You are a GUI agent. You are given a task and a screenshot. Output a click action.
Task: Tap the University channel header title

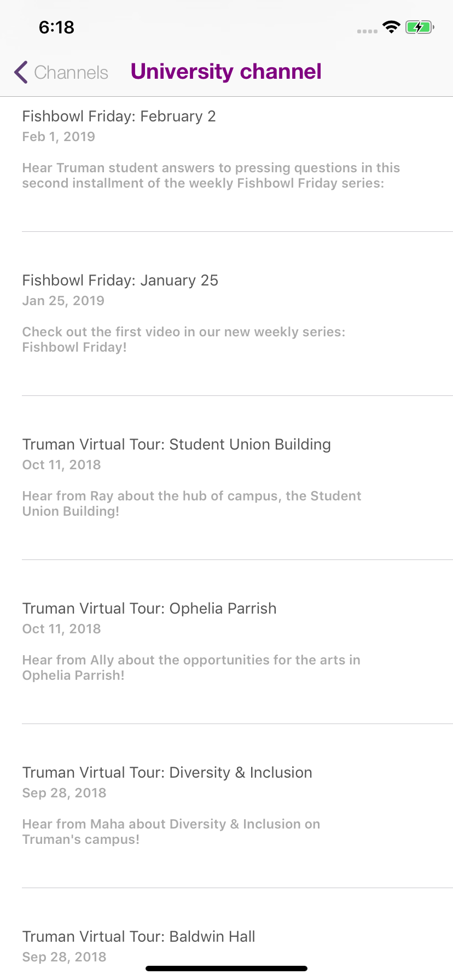coord(226,72)
